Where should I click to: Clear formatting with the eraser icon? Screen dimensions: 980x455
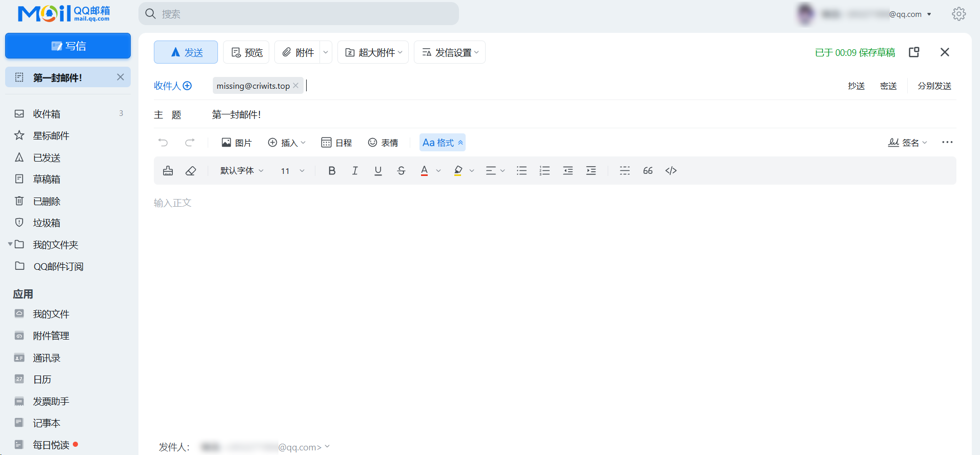point(191,171)
